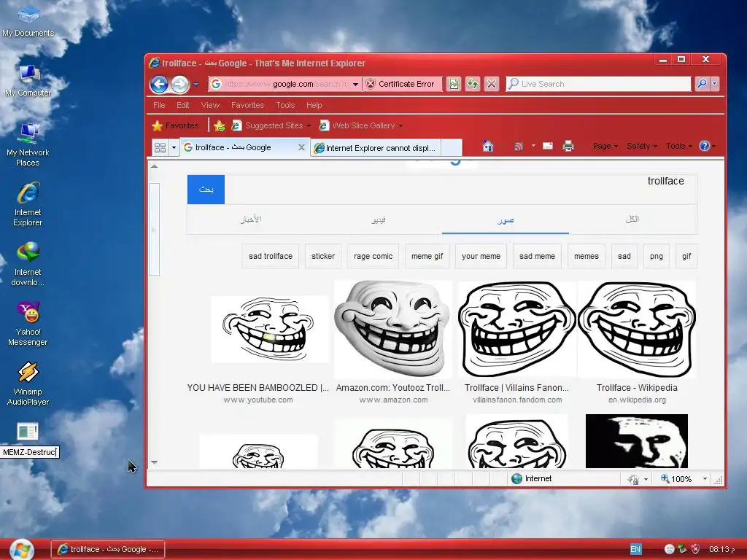Click the scrollbar up arrow
Viewport: 747px width, 560px height.
(x=154, y=166)
